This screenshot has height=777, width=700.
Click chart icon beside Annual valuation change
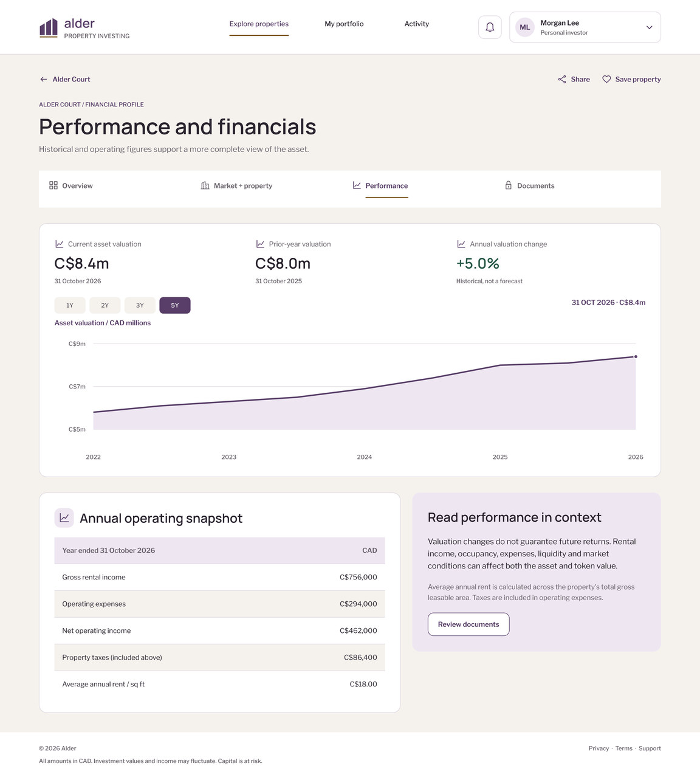click(461, 244)
